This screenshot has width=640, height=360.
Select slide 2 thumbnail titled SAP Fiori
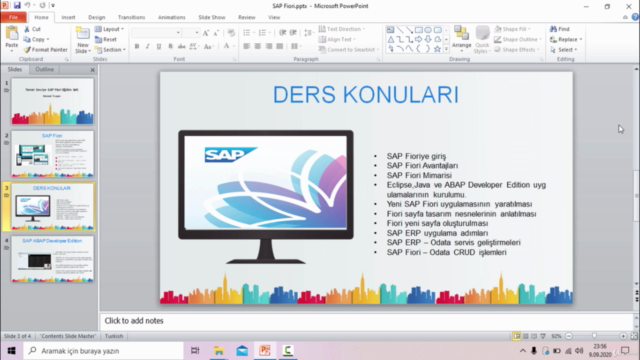pos(53,154)
